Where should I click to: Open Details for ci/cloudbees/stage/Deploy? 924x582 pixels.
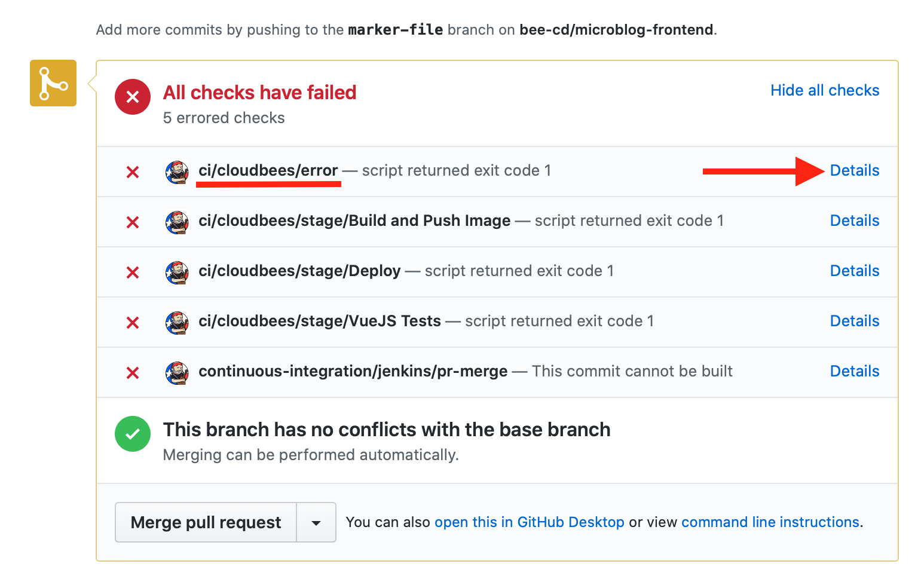[x=855, y=271]
